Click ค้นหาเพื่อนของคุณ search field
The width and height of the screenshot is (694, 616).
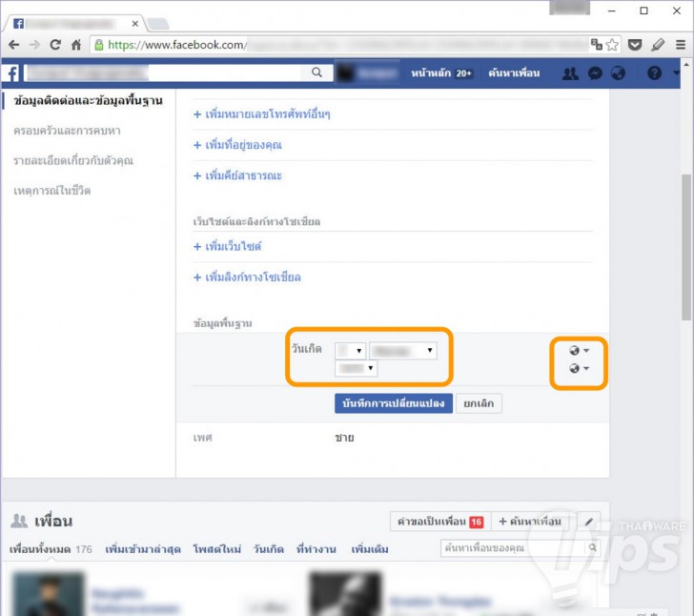point(514,548)
